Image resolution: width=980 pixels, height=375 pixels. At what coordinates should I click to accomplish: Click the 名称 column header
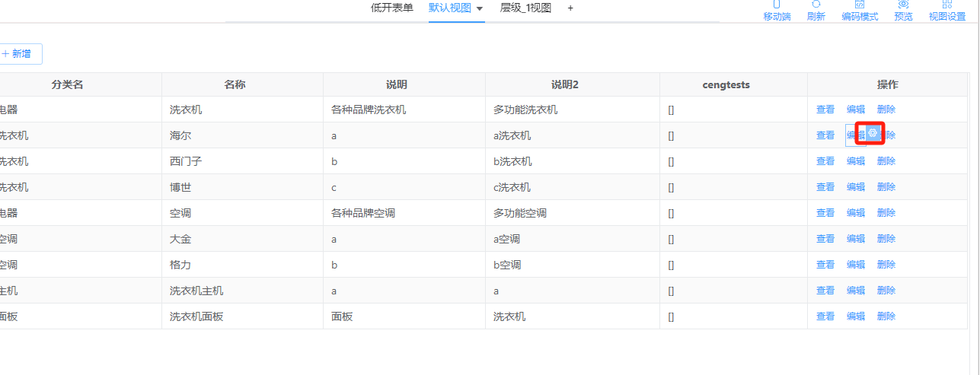click(x=235, y=84)
